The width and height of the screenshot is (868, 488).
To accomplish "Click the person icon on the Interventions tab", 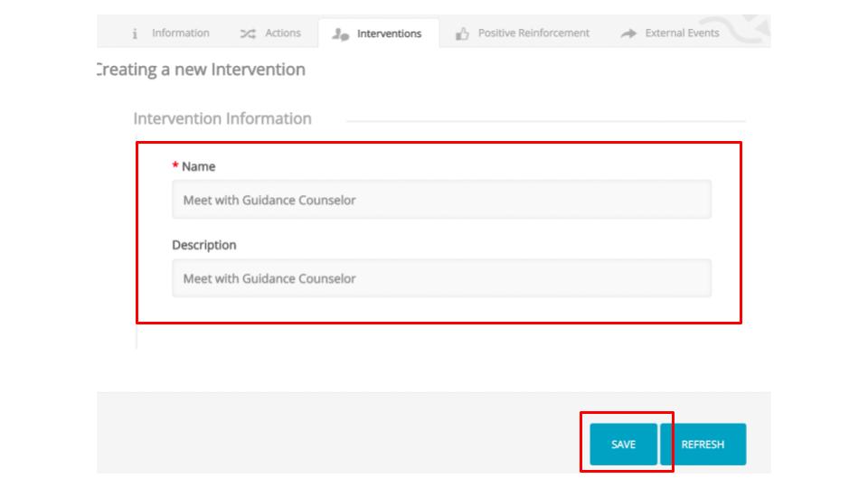I will coord(341,33).
